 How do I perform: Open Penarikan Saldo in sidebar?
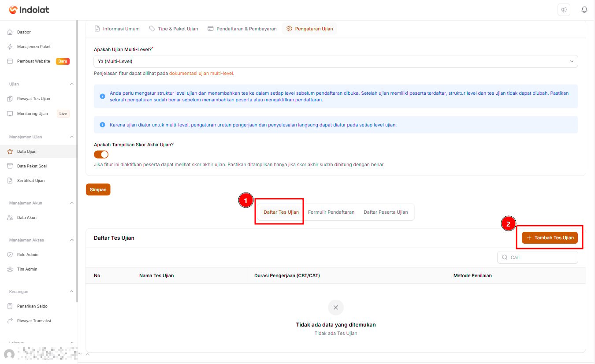39,306
